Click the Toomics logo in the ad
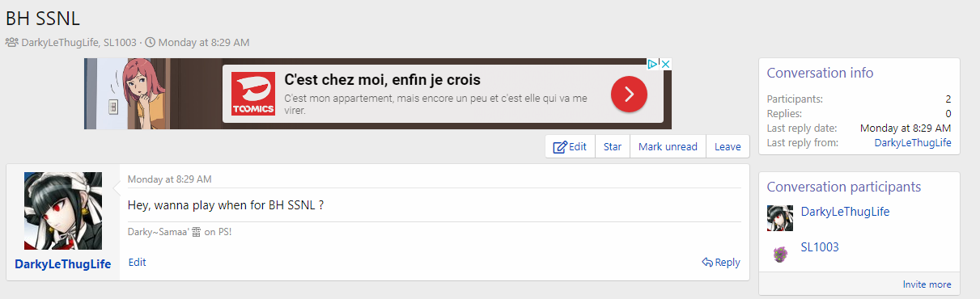 pyautogui.click(x=252, y=94)
